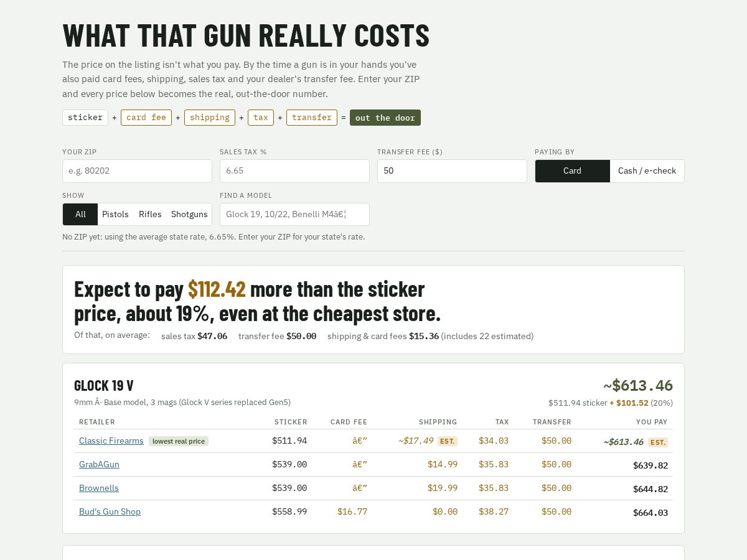The width and height of the screenshot is (747, 560).
Task: Click the 'shipping' formula chip
Action: tap(210, 118)
